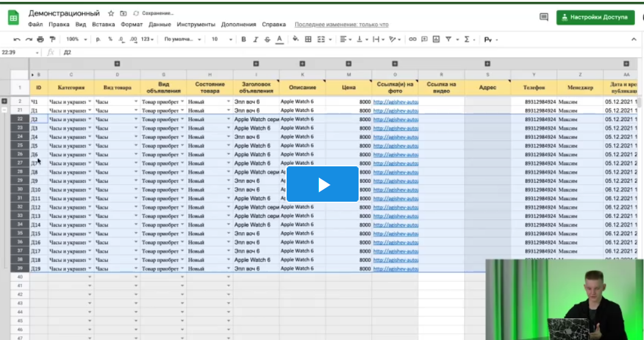Click the insert link icon
The height and width of the screenshot is (340, 644).
pyautogui.click(x=412, y=40)
